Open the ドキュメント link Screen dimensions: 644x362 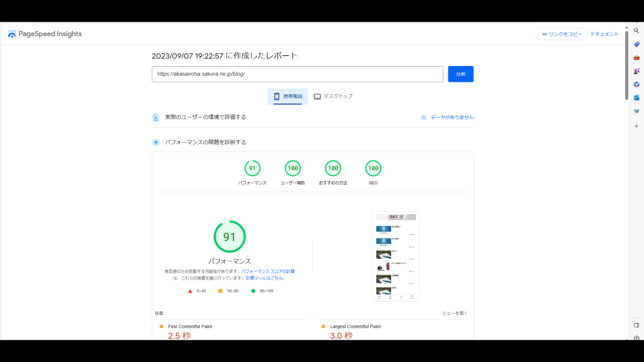click(604, 34)
